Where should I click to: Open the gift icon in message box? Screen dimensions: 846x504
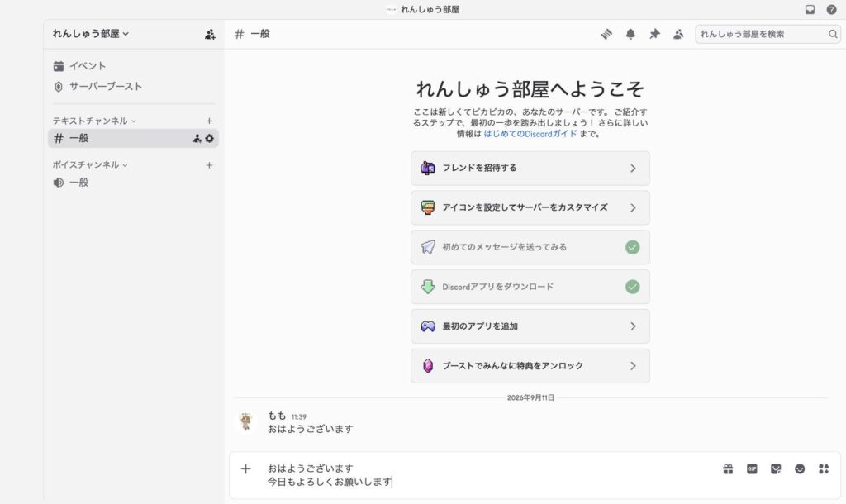pyautogui.click(x=728, y=469)
